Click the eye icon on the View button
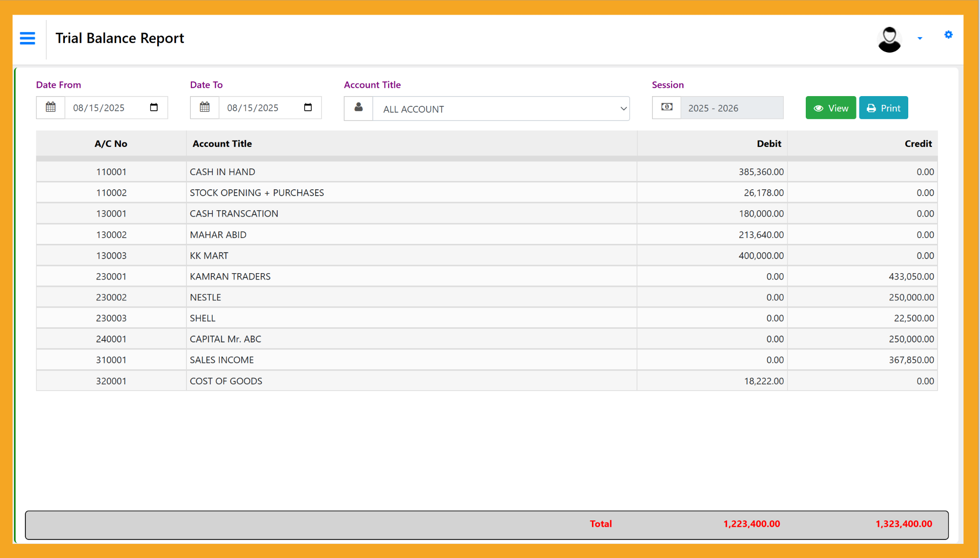The height and width of the screenshot is (558, 980). tap(819, 108)
